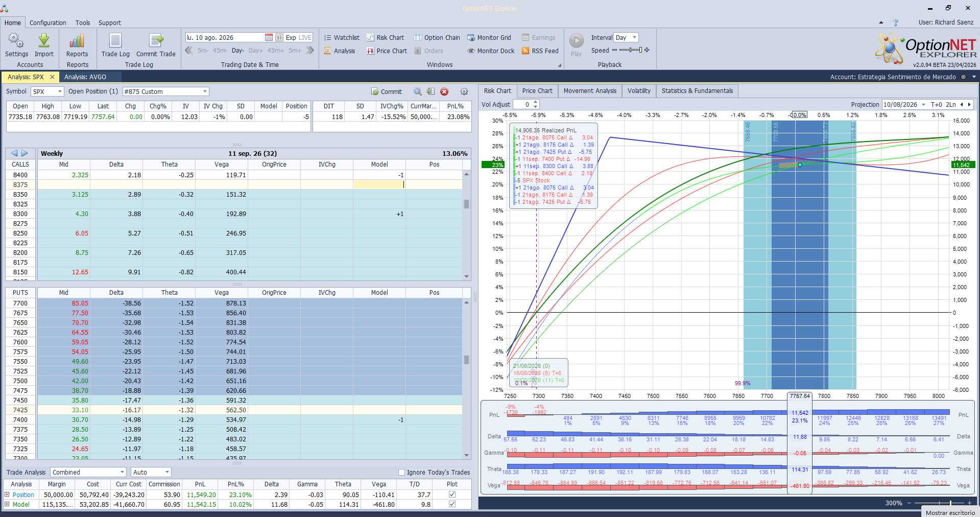
Task: Step back with the double left chevron
Action: (189, 50)
